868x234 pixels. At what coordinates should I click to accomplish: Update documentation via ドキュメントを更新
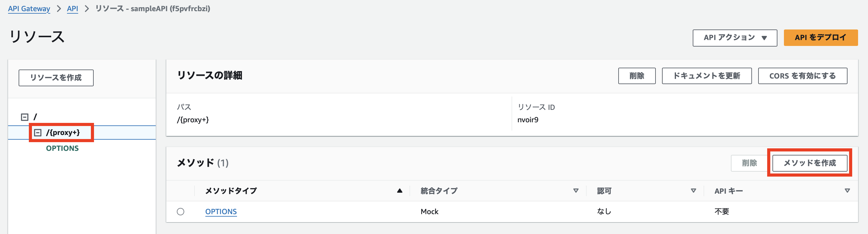point(707,76)
